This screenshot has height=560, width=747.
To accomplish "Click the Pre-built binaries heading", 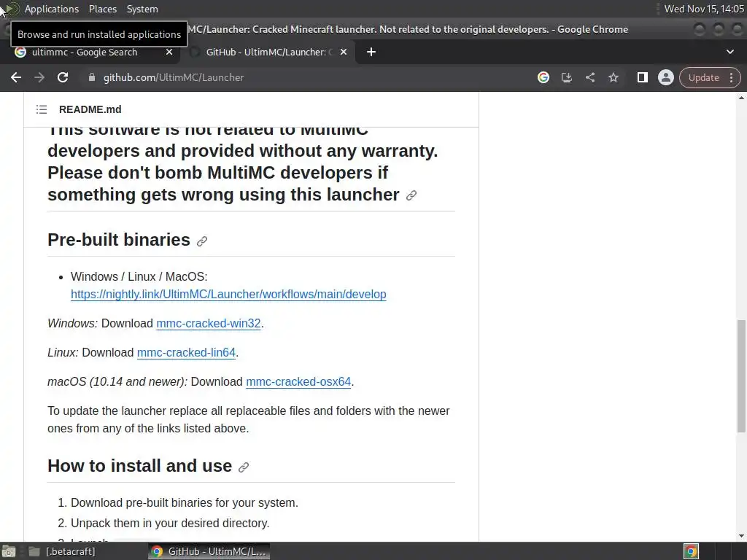I will [x=119, y=239].
